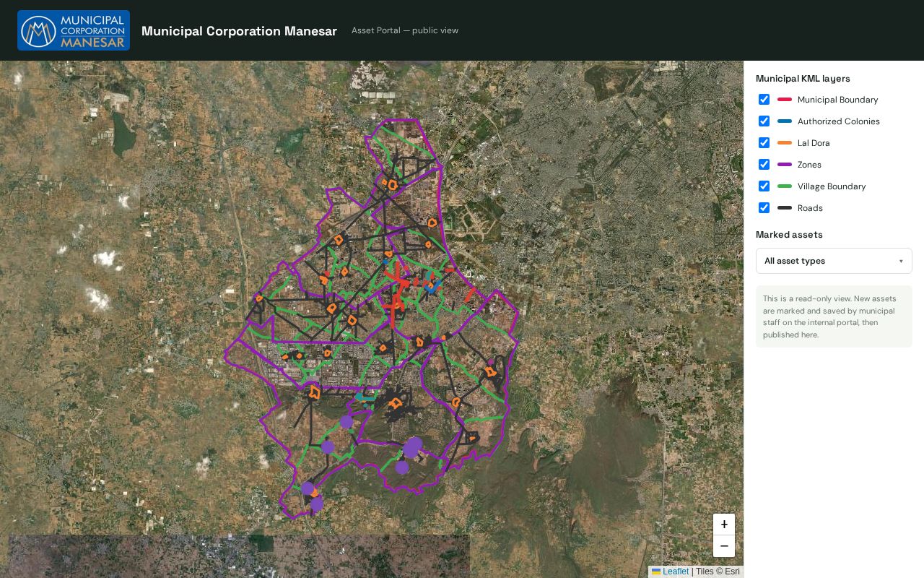Uncheck the Roads layer
This screenshot has width=924, height=578.
point(764,208)
